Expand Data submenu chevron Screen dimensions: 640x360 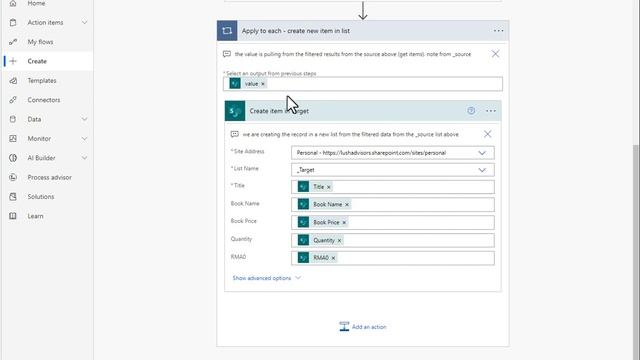[84, 119]
